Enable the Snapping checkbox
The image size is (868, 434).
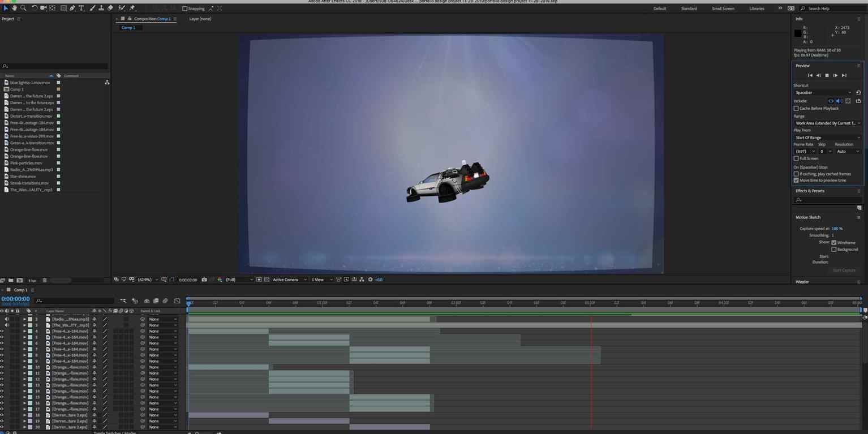coord(185,8)
